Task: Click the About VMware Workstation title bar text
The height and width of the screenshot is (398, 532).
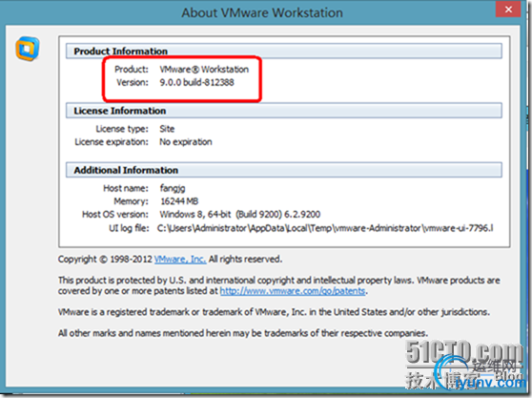Action: point(262,13)
